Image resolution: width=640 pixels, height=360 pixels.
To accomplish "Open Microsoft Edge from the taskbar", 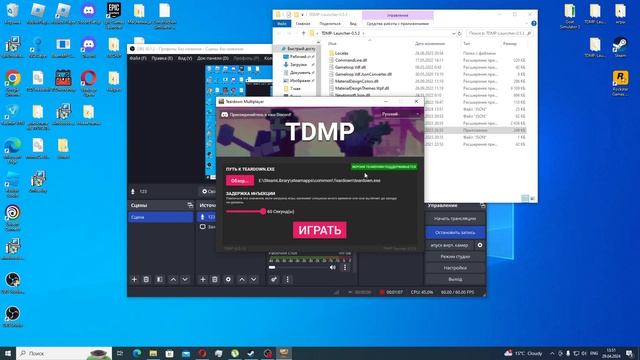I will [137, 353].
